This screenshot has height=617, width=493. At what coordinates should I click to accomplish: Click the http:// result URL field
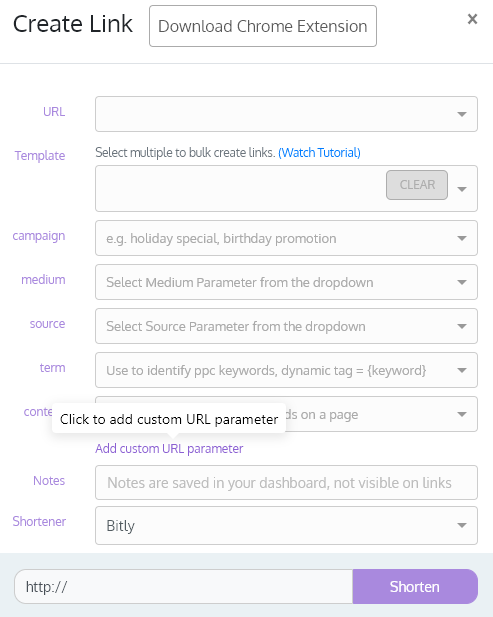[x=183, y=586]
